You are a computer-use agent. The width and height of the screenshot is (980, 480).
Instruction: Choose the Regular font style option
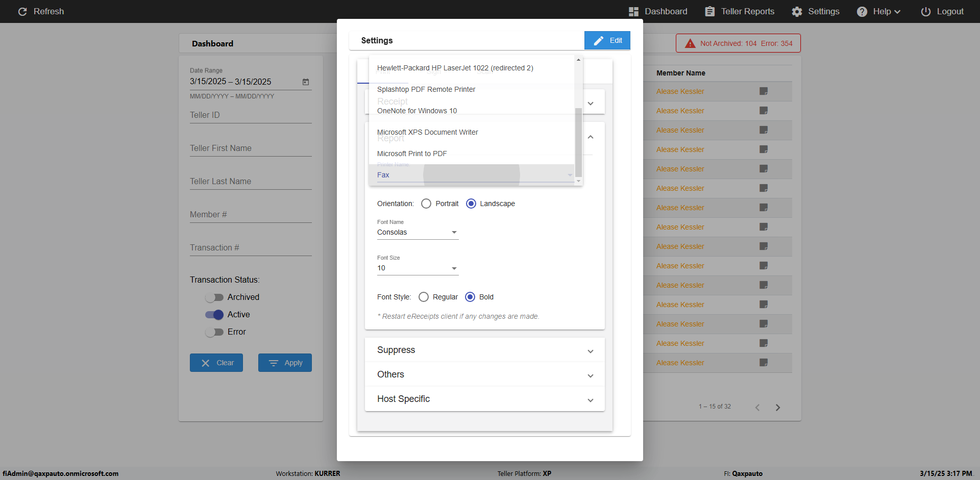coord(424,297)
